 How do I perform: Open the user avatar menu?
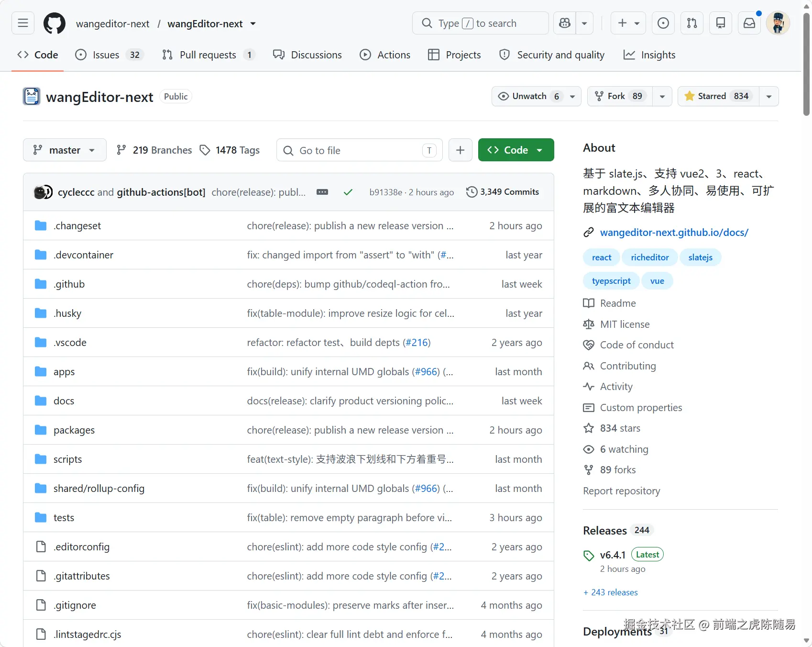pyautogui.click(x=778, y=23)
